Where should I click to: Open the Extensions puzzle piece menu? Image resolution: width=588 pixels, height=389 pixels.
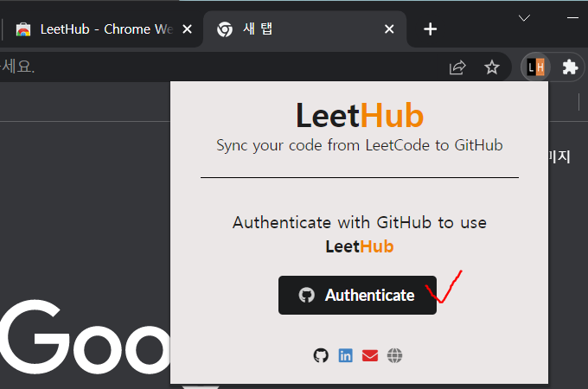570,67
